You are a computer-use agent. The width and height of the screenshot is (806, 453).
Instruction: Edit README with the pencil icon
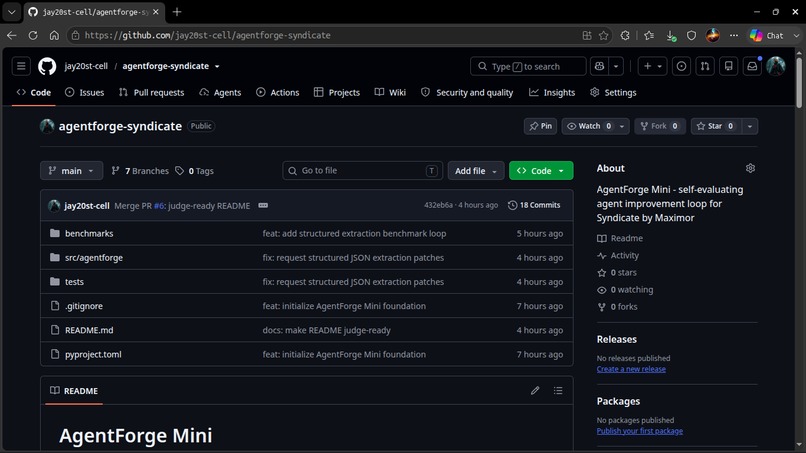pos(535,391)
